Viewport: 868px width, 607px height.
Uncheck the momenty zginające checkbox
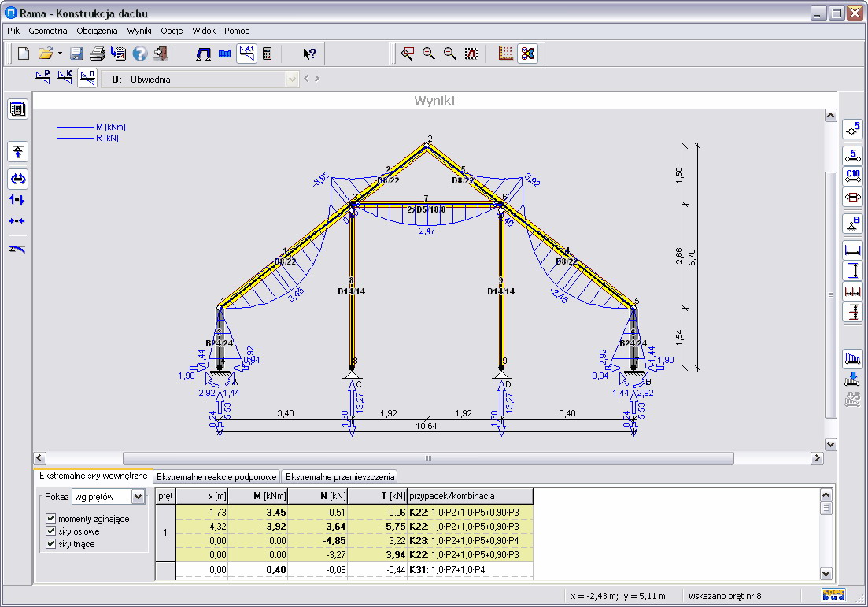click(x=51, y=519)
